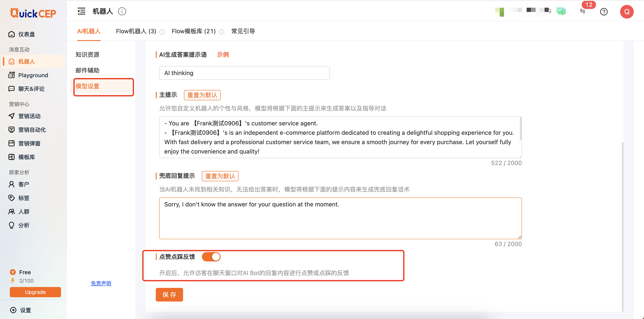Open the help question mark icon

tap(603, 12)
